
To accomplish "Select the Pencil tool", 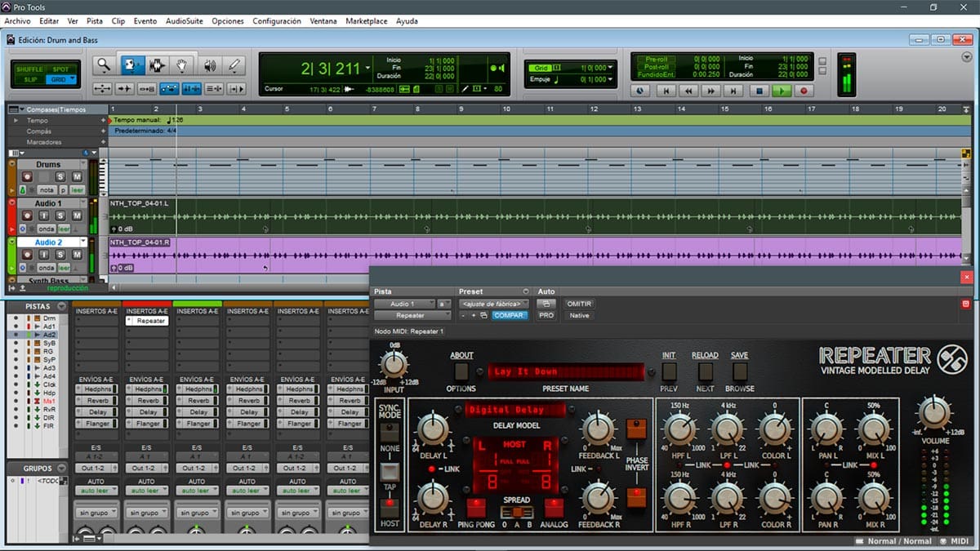I will pyautogui.click(x=234, y=65).
